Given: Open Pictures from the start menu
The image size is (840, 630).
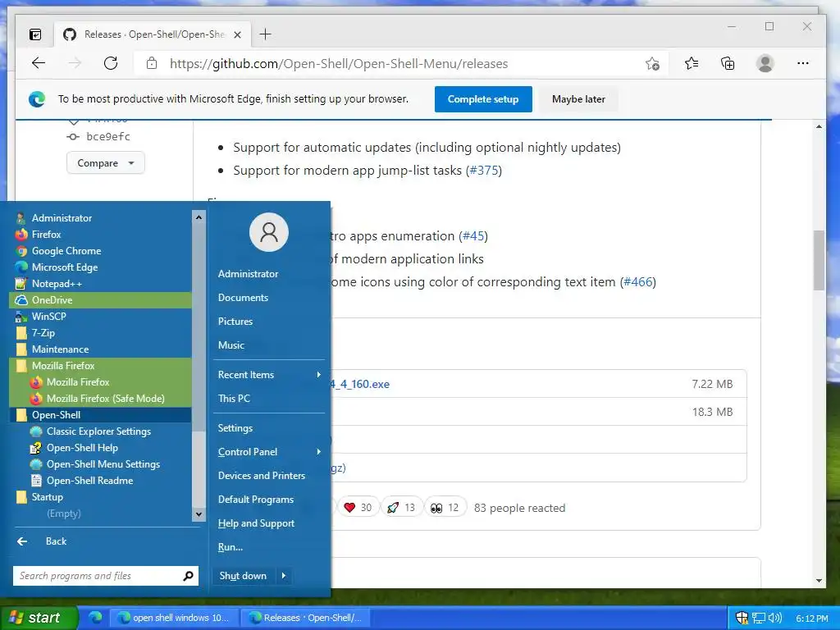Looking at the screenshot, I should pyautogui.click(x=269, y=322).
